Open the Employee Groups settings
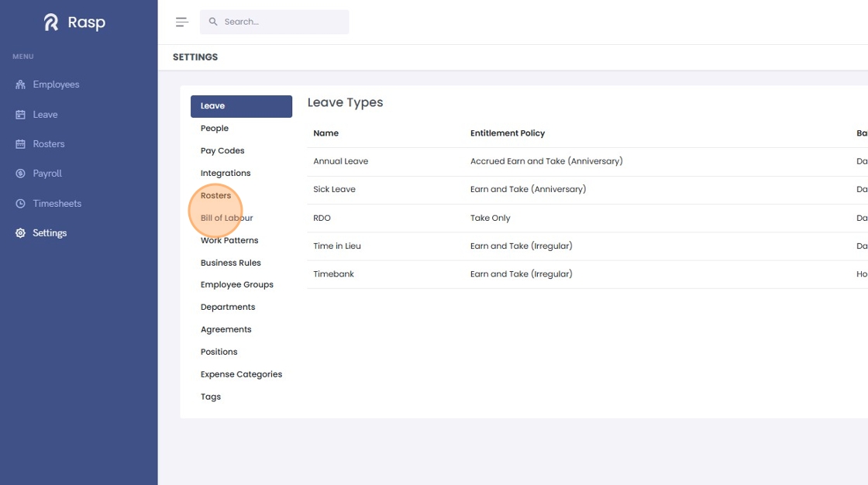 pyautogui.click(x=237, y=284)
